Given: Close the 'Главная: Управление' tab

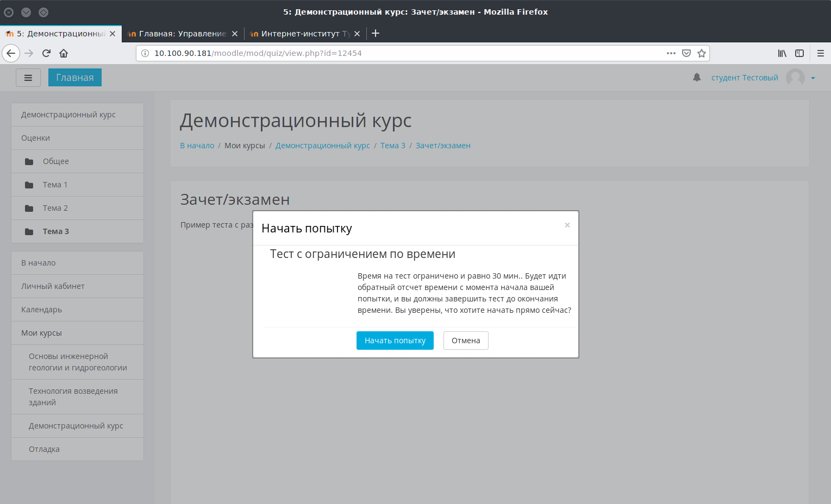Looking at the screenshot, I should click(x=235, y=34).
